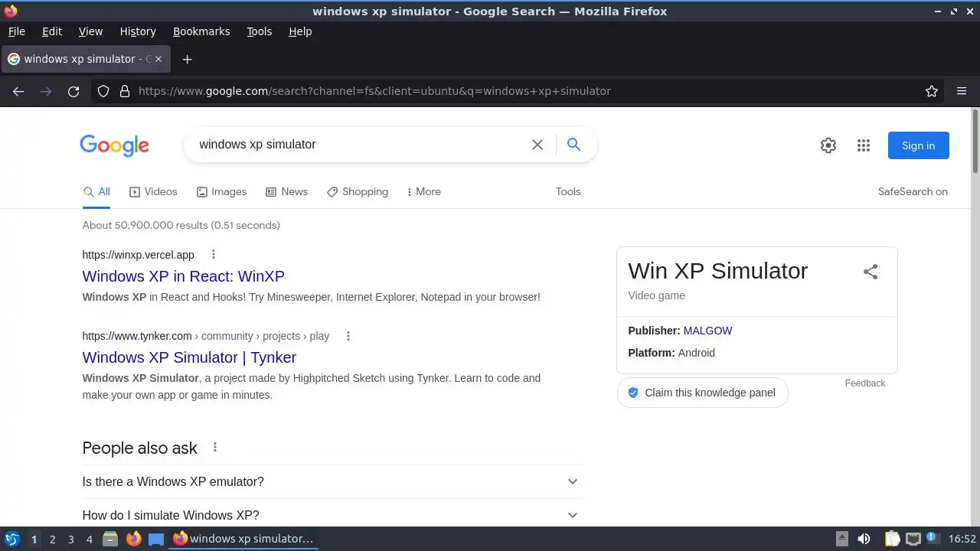
Task: Open options for the tynker.com result
Action: pos(348,336)
